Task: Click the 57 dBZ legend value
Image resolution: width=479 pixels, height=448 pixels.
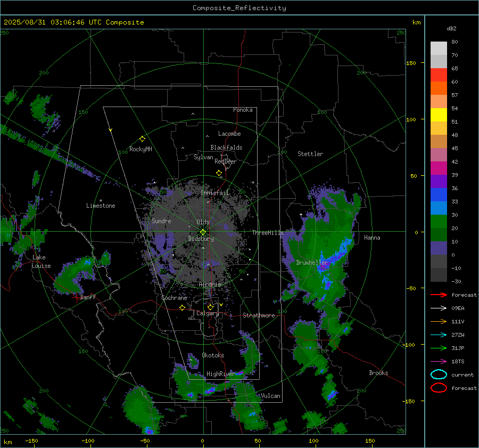Action: (455, 95)
